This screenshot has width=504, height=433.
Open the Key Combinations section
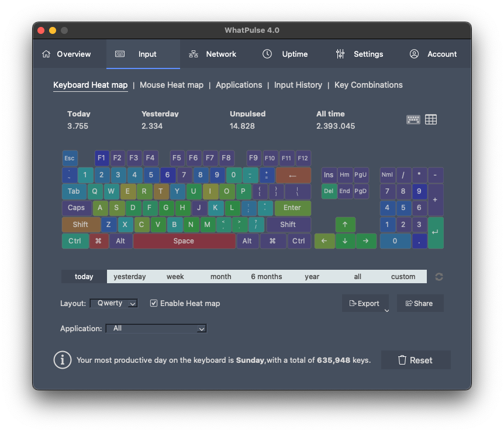point(368,85)
